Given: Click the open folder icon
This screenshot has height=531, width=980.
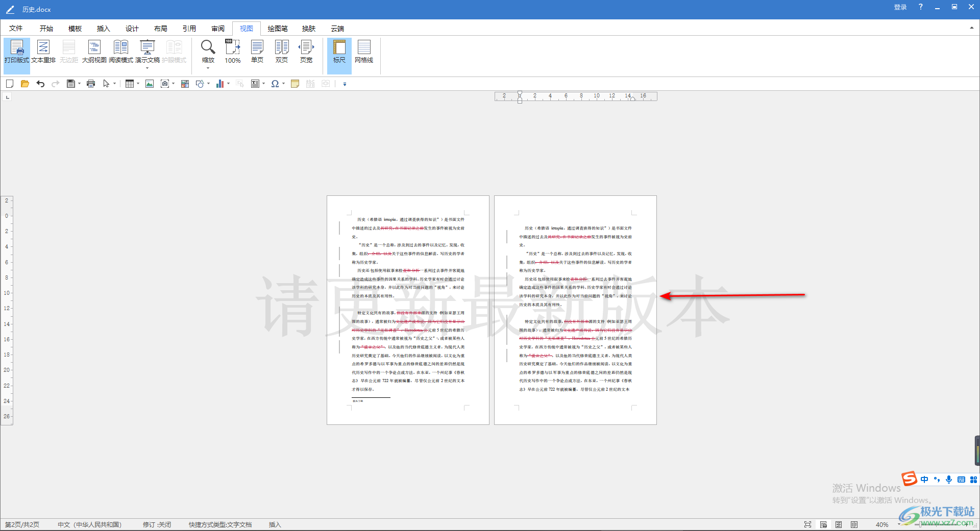Looking at the screenshot, I should 24,84.
